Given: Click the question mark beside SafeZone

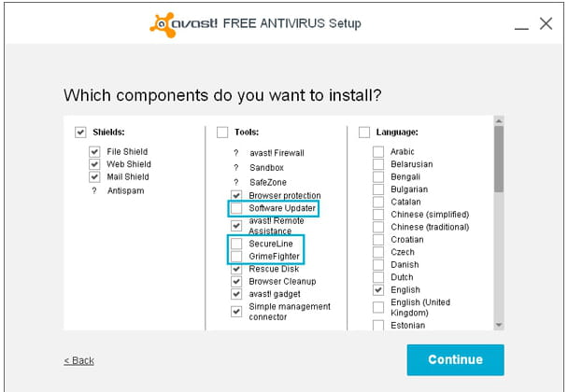Looking at the screenshot, I should [236, 182].
